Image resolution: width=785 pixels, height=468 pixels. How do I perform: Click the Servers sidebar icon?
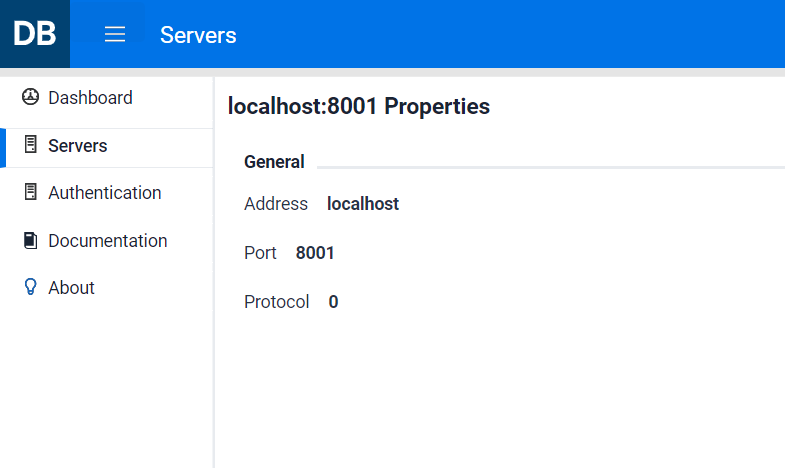point(30,145)
